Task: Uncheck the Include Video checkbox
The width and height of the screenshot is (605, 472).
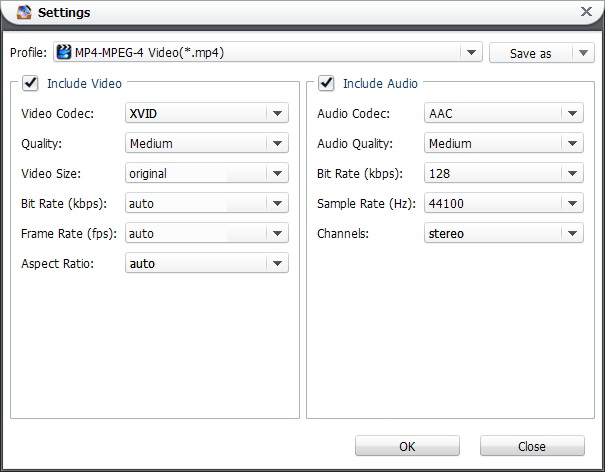Action: [x=30, y=83]
